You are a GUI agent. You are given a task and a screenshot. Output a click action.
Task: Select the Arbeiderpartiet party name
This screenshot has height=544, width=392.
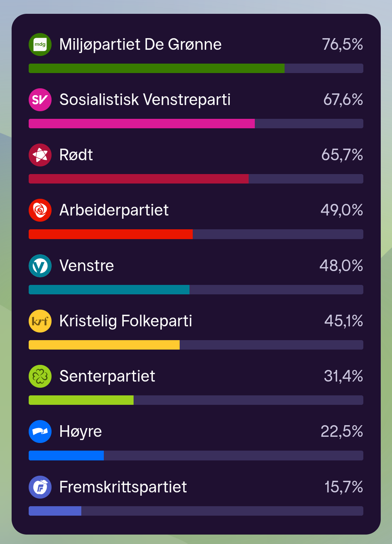point(114,210)
